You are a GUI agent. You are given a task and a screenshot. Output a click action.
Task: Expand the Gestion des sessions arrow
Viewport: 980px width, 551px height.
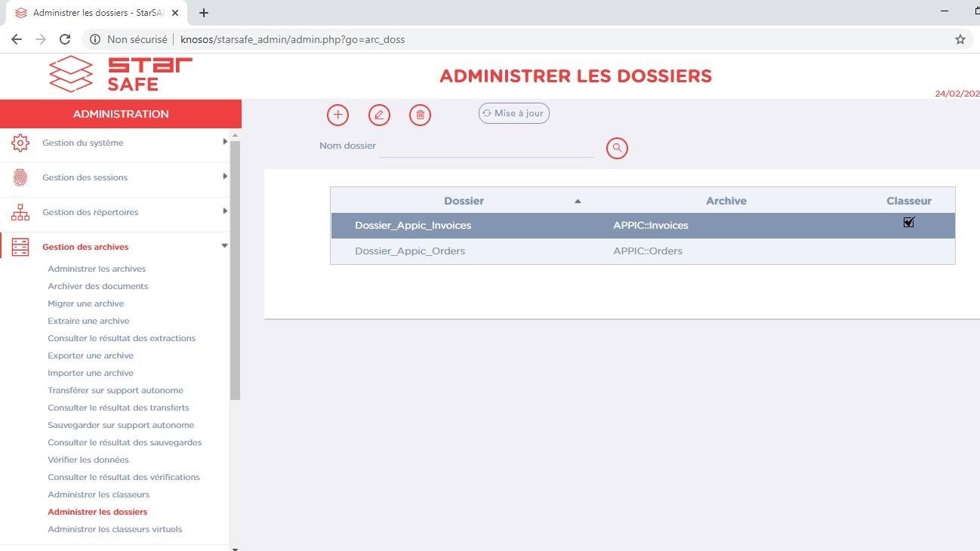coord(224,177)
